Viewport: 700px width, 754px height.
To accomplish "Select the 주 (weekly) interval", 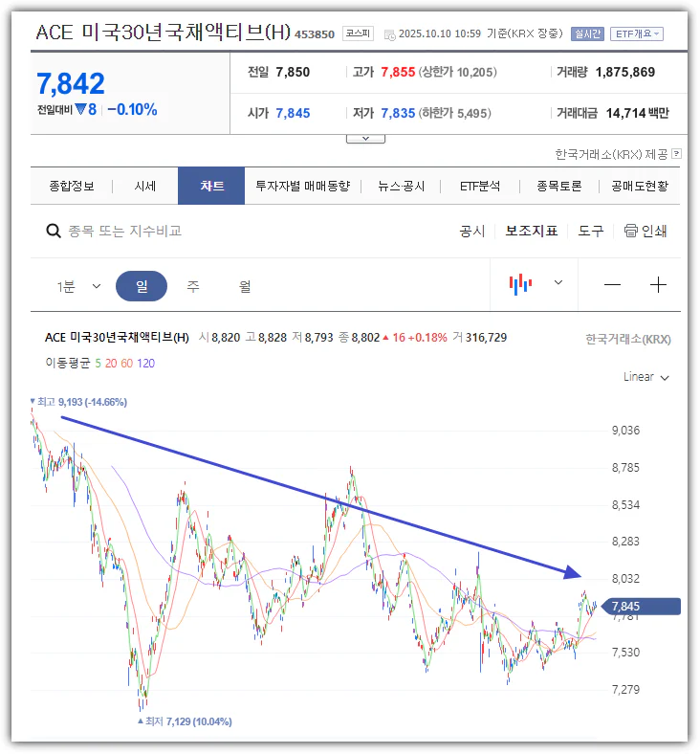I will [193, 286].
